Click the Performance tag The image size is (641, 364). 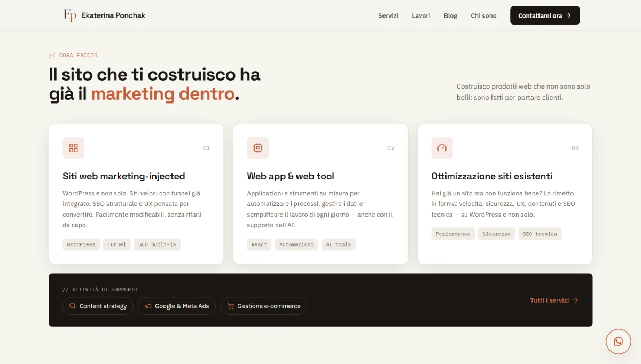click(x=453, y=234)
